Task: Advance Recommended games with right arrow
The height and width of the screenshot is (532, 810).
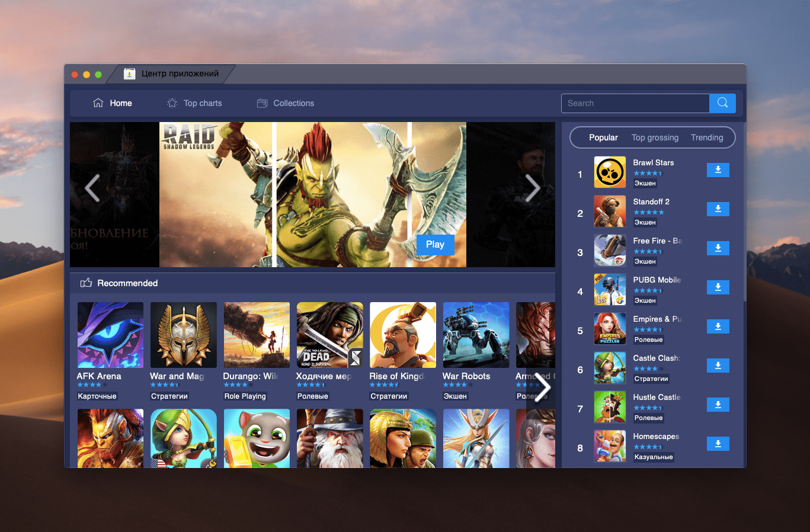Action: pyautogui.click(x=542, y=388)
